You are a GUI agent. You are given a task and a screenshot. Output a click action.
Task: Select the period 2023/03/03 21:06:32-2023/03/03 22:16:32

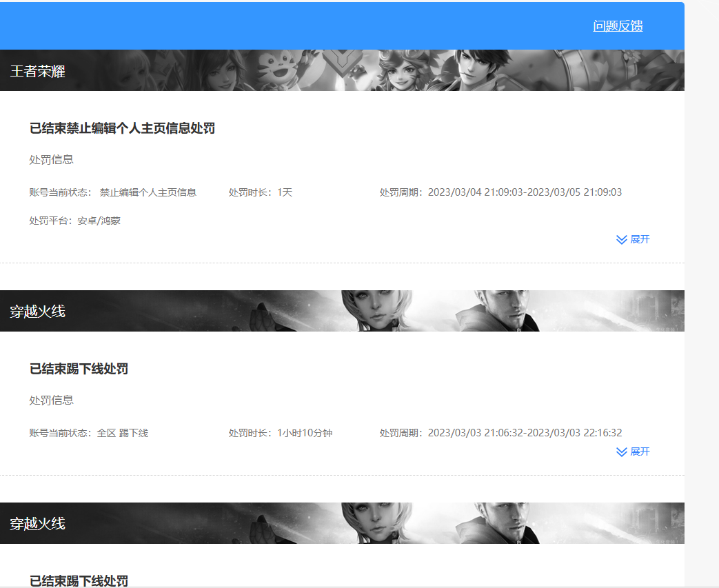pyautogui.click(x=525, y=432)
